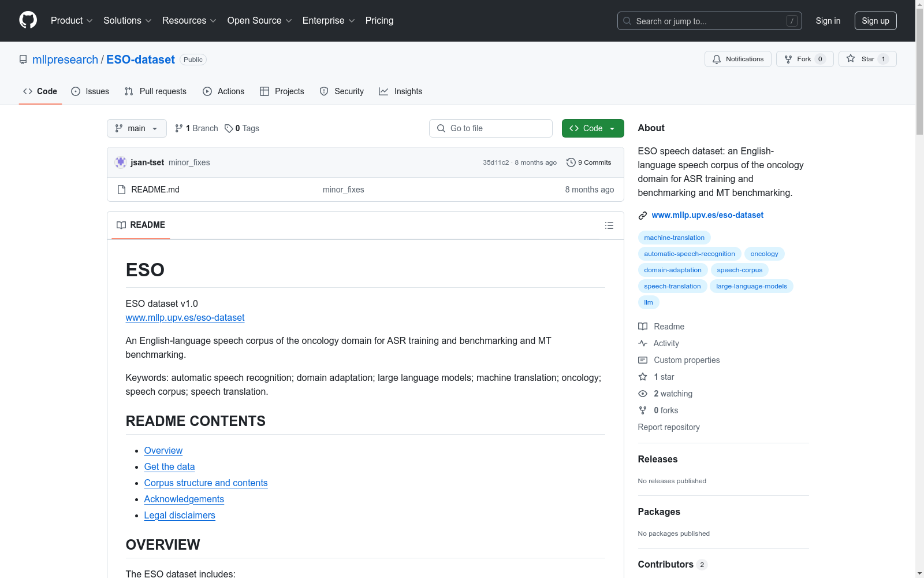Click the Search or jump to field

click(710, 21)
